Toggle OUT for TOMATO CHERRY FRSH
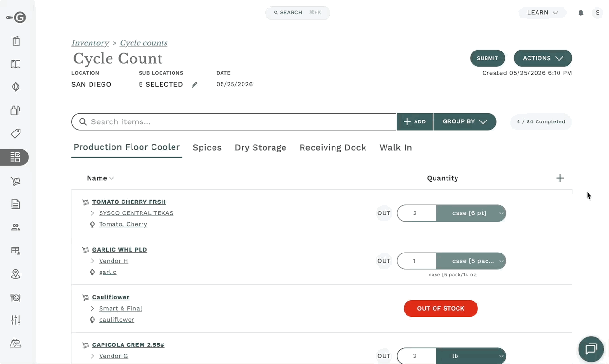The height and width of the screenshot is (364, 609). (x=384, y=213)
